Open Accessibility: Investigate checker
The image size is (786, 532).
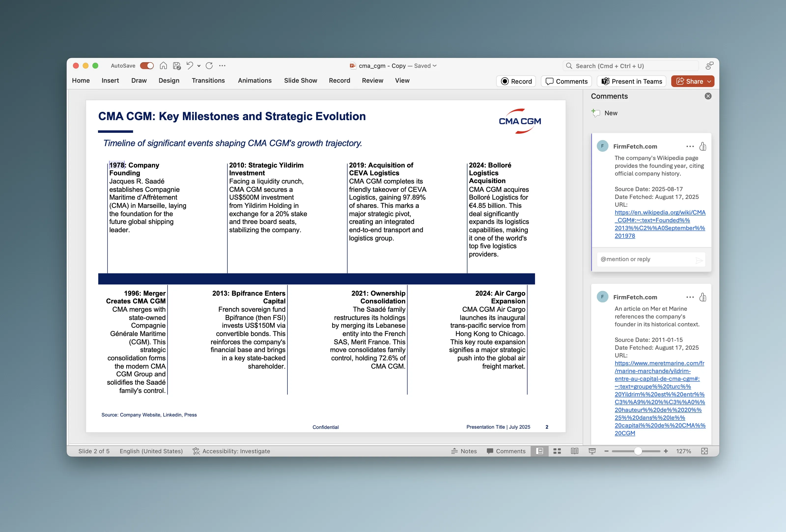pos(231,451)
